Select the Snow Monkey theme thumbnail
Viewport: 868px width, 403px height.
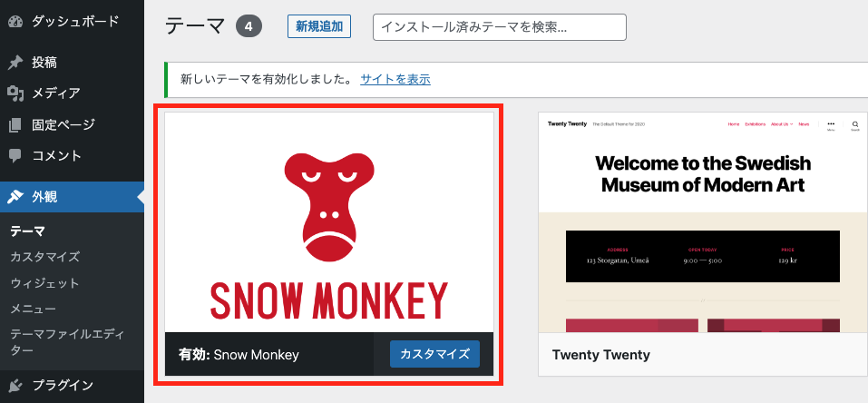point(329,222)
